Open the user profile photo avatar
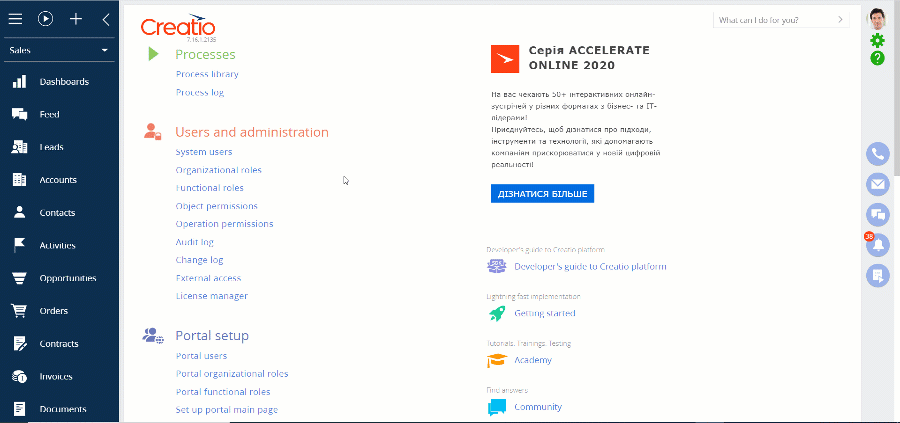This screenshot has width=900, height=423. 876,19
